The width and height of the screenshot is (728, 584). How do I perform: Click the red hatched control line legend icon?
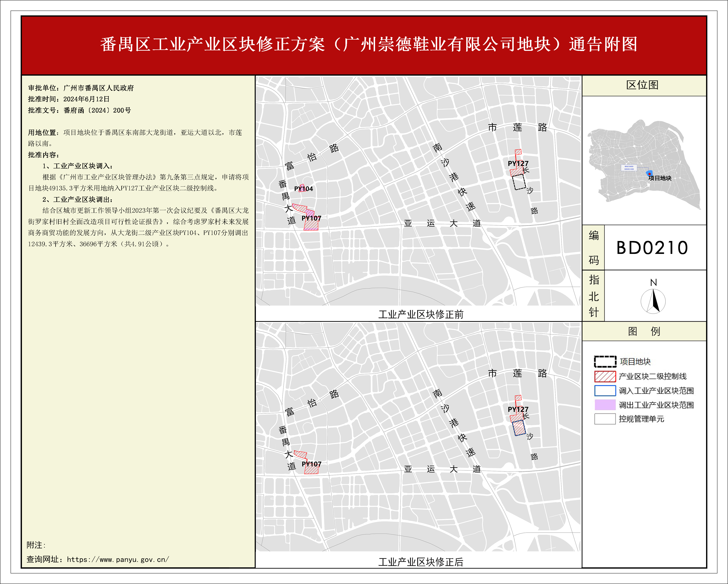(x=605, y=376)
